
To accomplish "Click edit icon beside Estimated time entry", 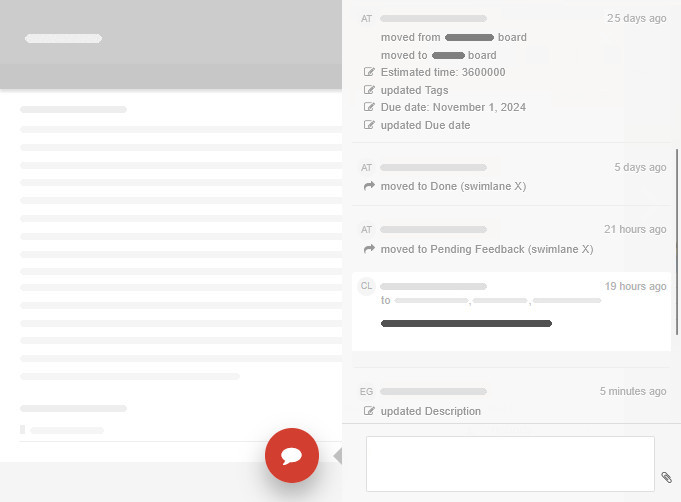I will [x=370, y=73].
